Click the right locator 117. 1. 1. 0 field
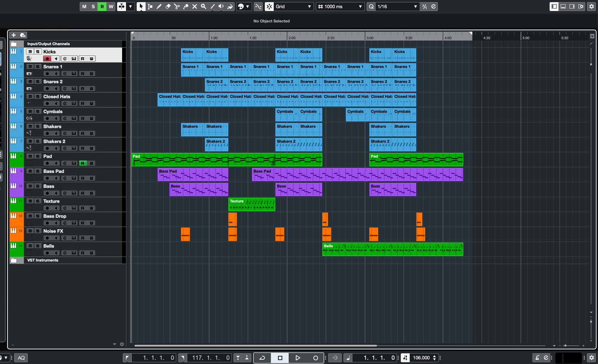The height and width of the screenshot is (364, 598). pos(210,358)
